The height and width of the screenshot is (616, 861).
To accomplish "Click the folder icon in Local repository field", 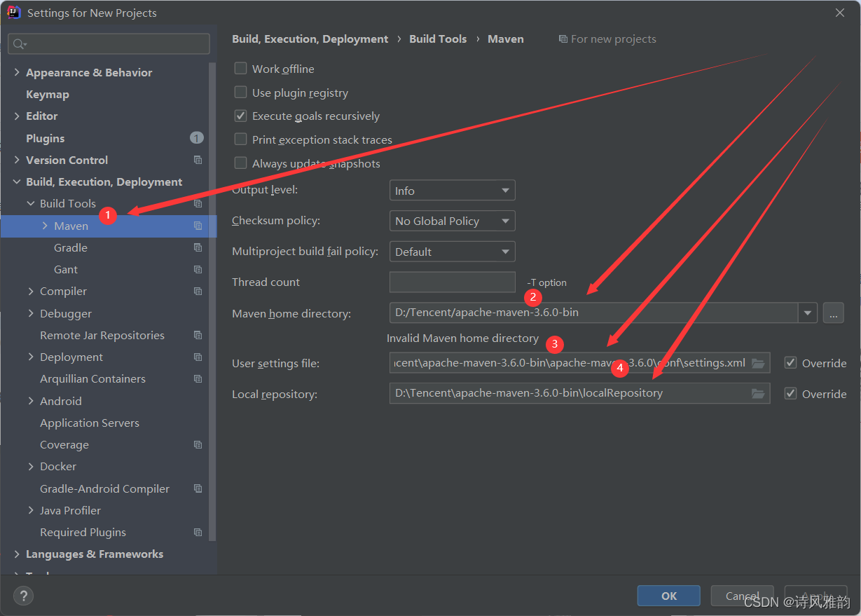I will coord(758,394).
